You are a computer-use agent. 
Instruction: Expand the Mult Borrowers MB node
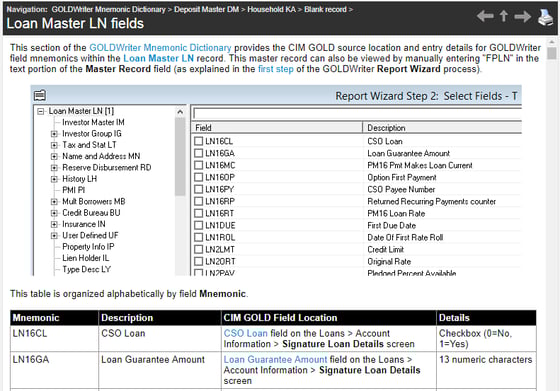(x=54, y=202)
